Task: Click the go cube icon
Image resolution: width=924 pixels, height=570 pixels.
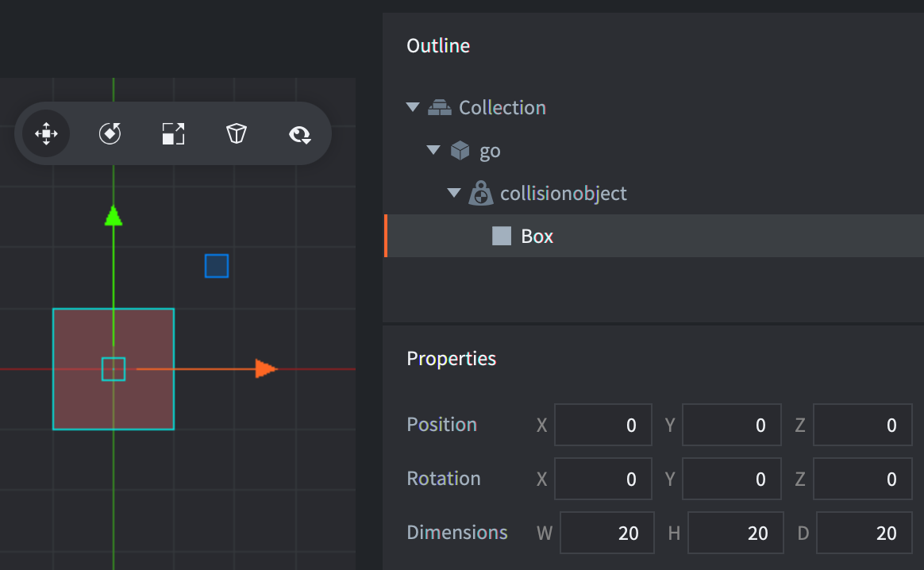Action: [460, 150]
